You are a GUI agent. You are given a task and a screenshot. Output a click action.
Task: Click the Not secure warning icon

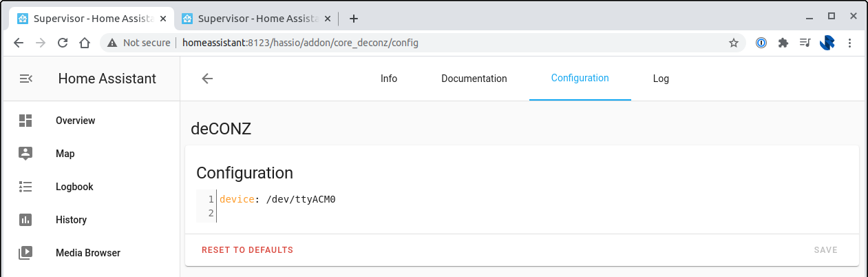click(112, 43)
